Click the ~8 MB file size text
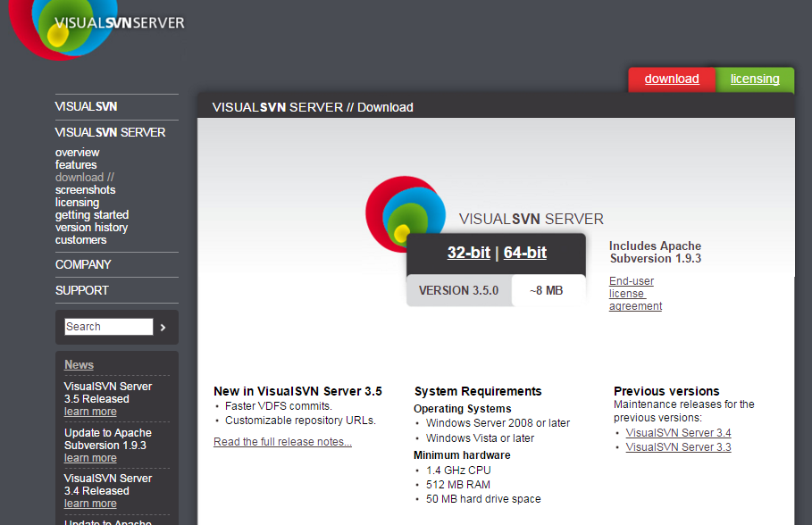The height and width of the screenshot is (525, 812). click(547, 290)
